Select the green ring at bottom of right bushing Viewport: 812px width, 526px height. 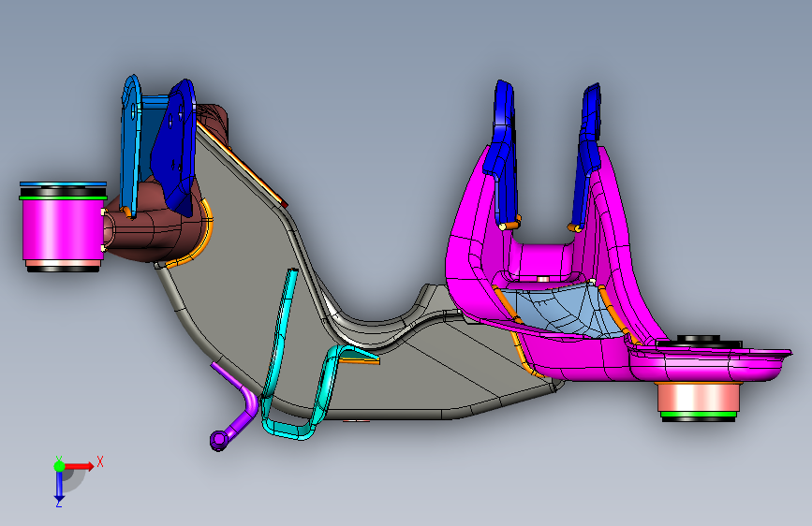pyautogui.click(x=699, y=415)
